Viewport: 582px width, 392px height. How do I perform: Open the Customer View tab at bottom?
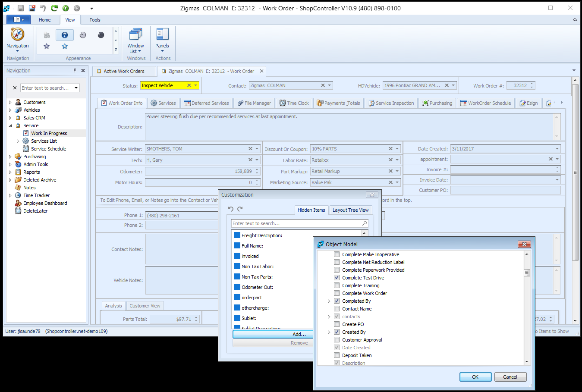(145, 306)
